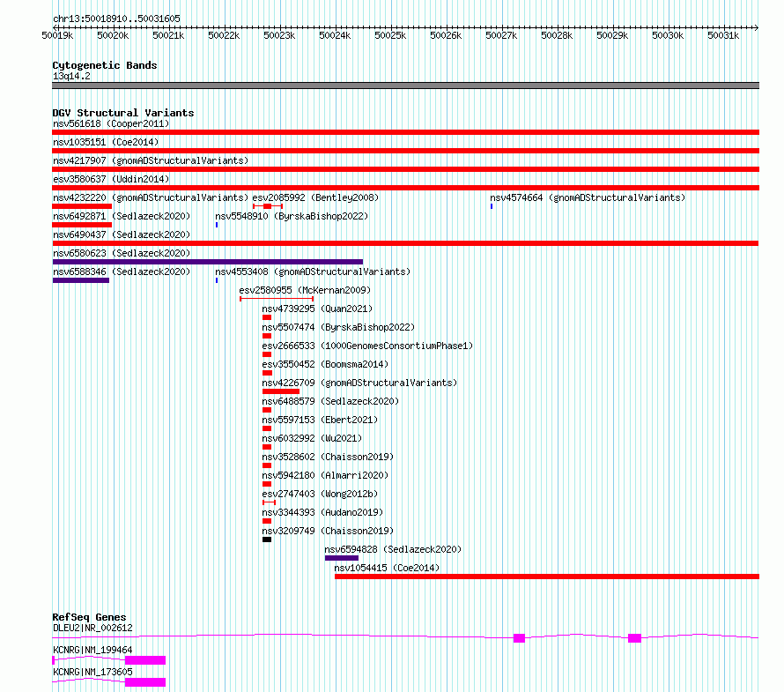Select esv2085992 (Bentley2008) label
784x692 pixels.
[315, 197]
